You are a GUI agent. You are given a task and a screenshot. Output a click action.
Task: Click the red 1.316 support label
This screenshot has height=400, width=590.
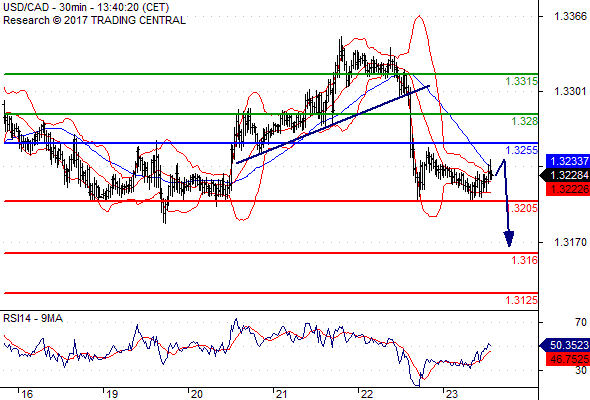(x=525, y=260)
